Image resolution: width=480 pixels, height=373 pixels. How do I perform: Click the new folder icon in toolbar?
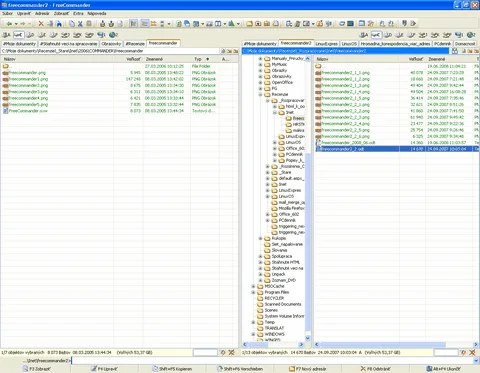point(249,24)
